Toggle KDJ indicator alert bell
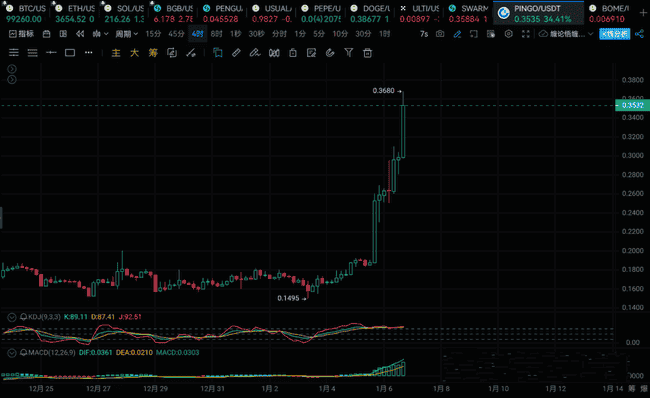The height and width of the screenshot is (398, 650). [24, 317]
